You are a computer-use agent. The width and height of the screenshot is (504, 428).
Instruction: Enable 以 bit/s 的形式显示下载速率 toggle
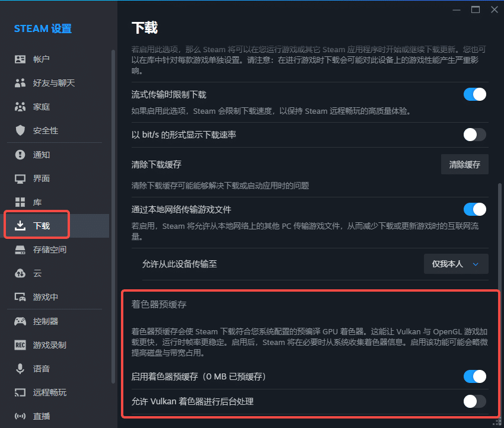click(475, 135)
